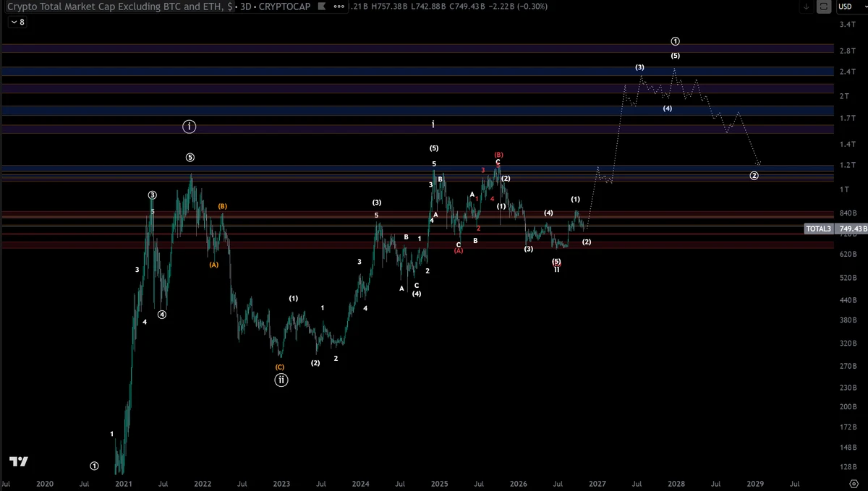Click 2021 on the time axis
The width and height of the screenshot is (868, 491).
point(123,482)
